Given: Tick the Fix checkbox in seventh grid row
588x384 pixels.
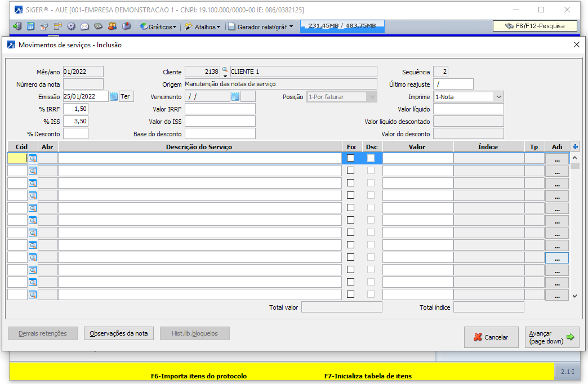Looking at the screenshot, I should (x=351, y=232).
